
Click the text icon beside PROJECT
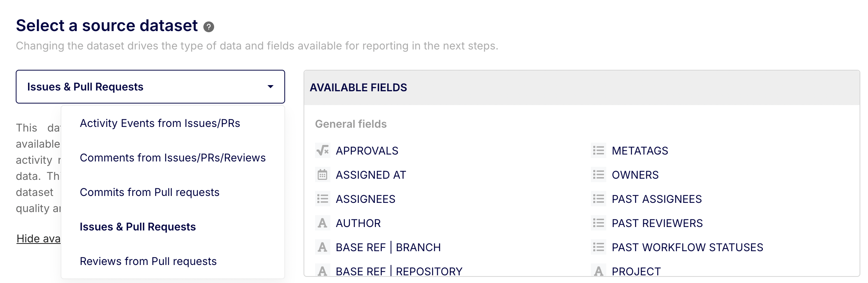click(x=598, y=271)
